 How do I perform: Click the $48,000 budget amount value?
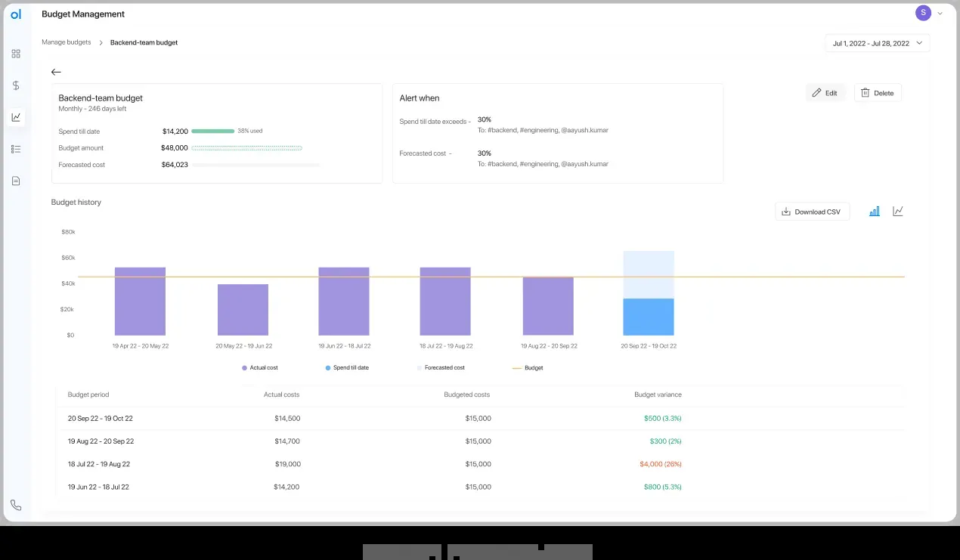tap(175, 148)
